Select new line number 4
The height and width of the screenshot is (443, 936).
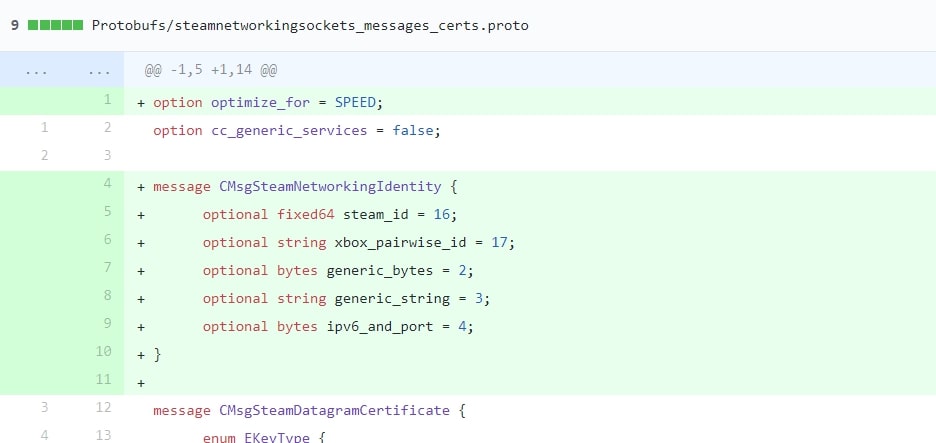(106, 184)
